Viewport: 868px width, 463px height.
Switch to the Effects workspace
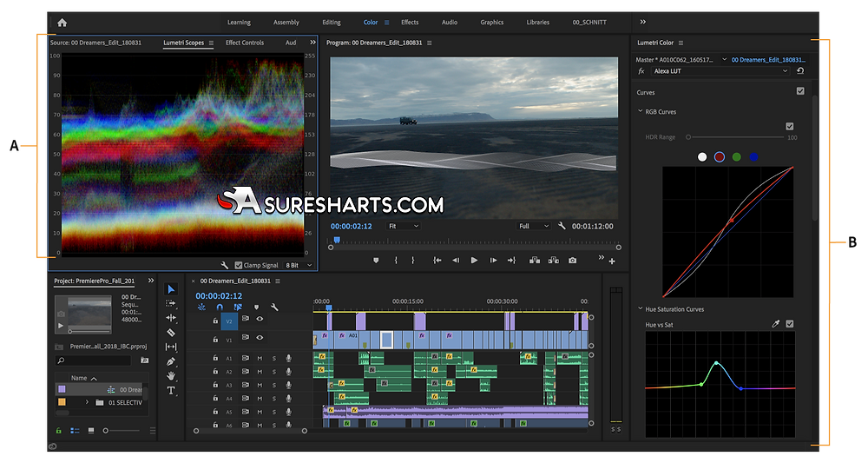coord(410,23)
